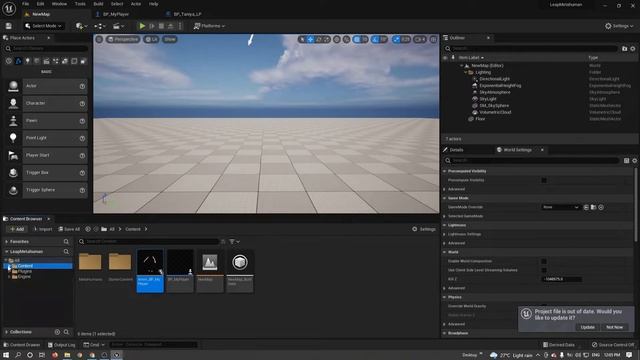Select Basic shapes category icon in Place Actors
The width and height of the screenshot is (640, 360).
[x=18, y=61]
